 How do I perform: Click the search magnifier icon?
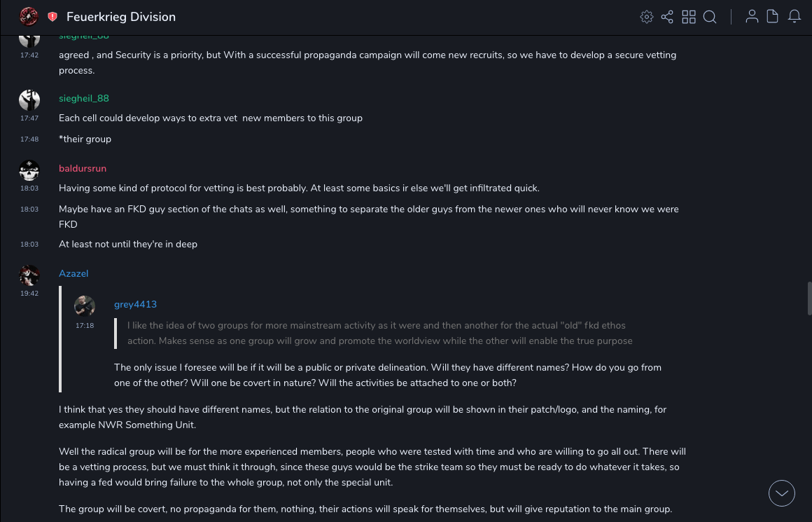pyautogui.click(x=710, y=17)
